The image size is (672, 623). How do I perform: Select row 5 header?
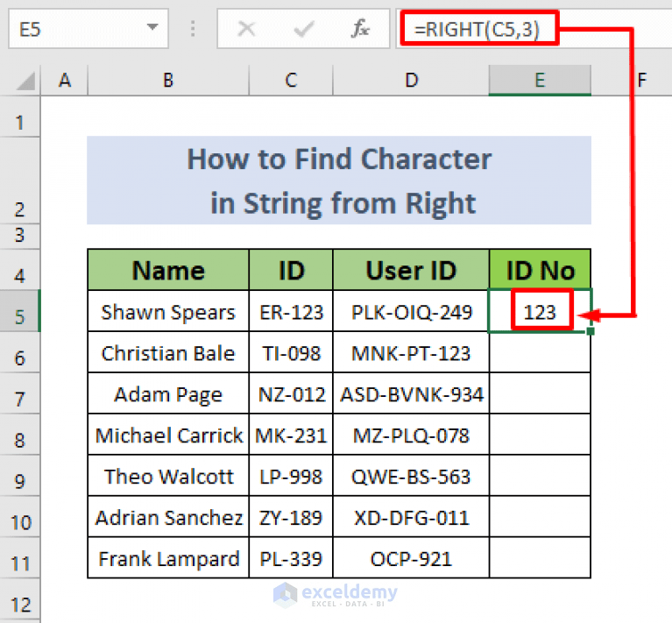point(20,311)
